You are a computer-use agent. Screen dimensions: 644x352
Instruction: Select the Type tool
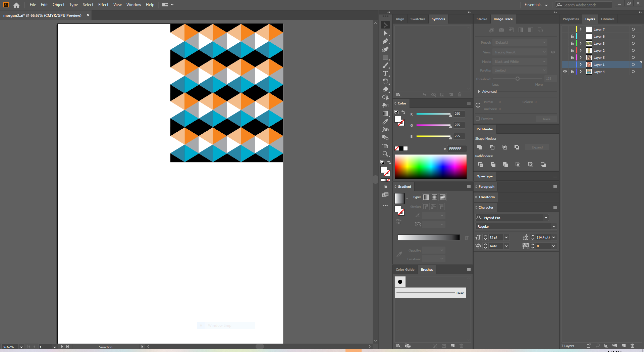tap(385, 74)
